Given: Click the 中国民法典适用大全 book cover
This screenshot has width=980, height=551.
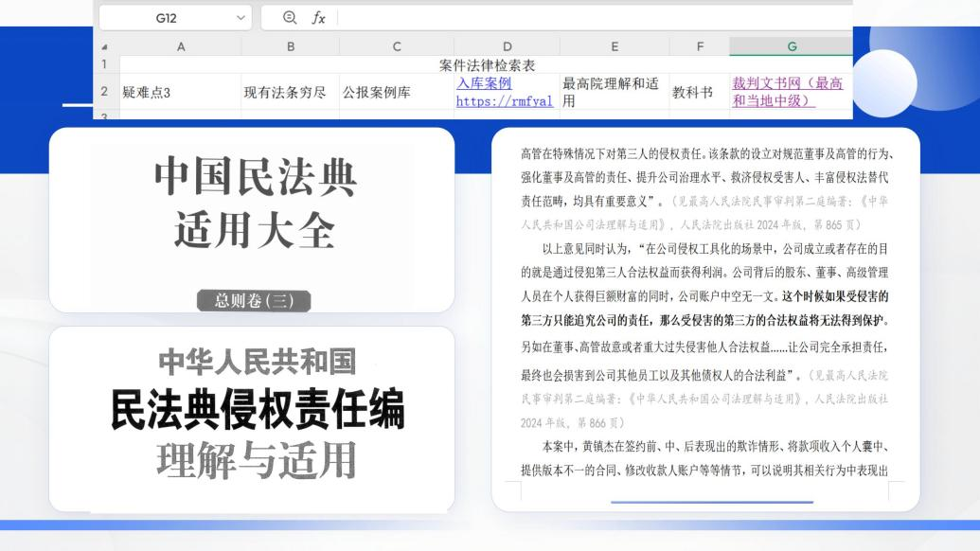Looking at the screenshot, I should click(x=252, y=220).
